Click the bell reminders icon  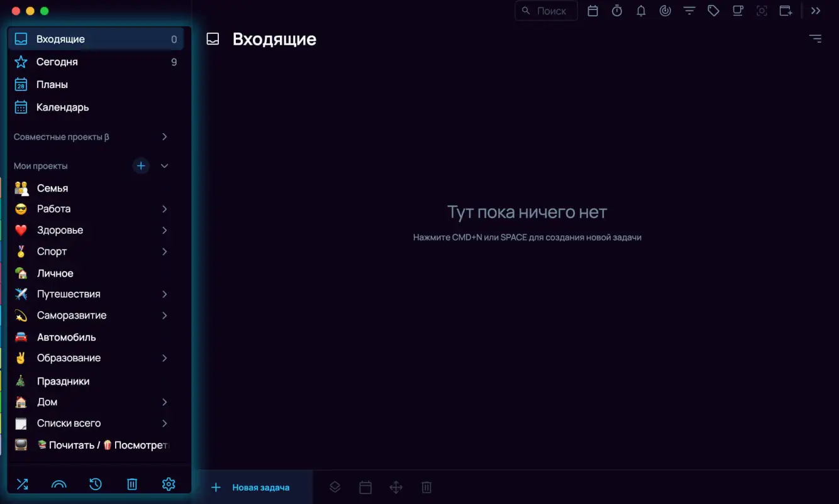pos(641,11)
